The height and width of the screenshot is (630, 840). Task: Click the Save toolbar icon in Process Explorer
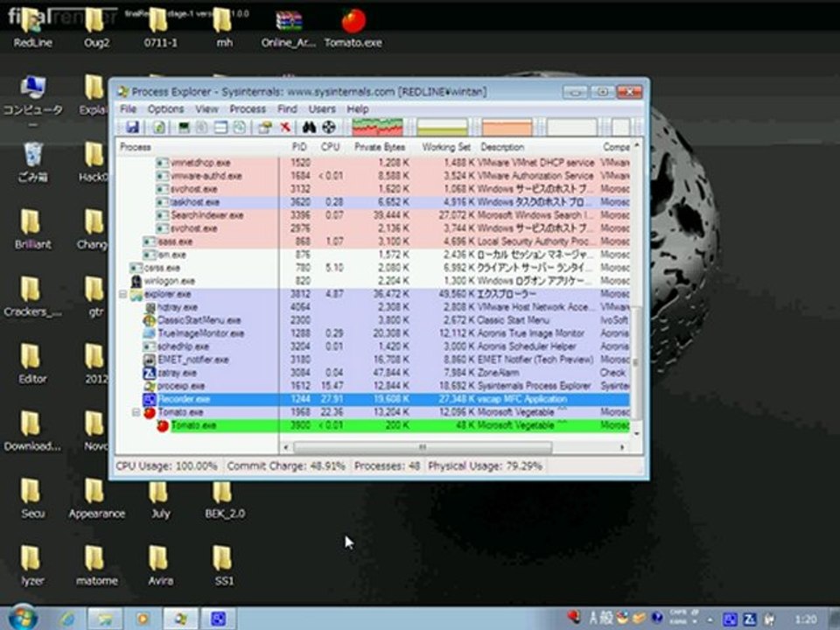pyautogui.click(x=132, y=127)
